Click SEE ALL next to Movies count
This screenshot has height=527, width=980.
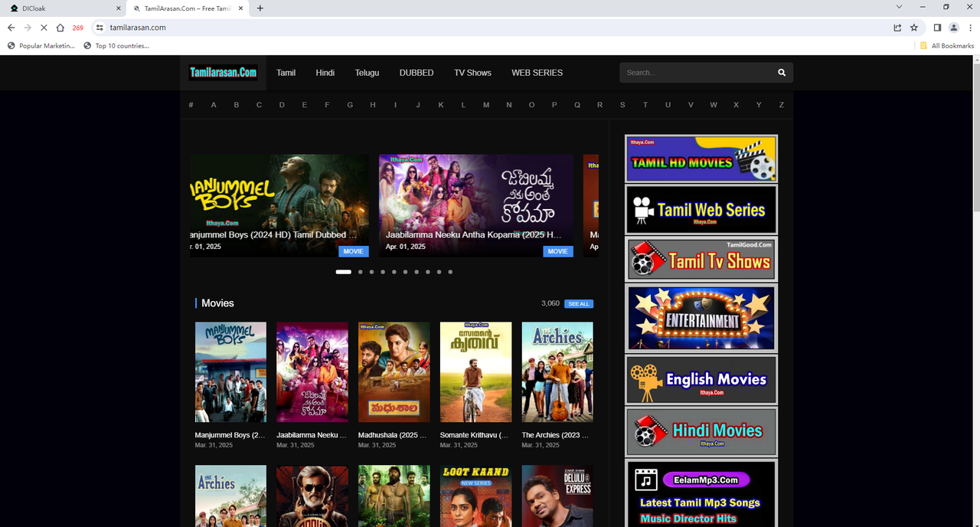[x=579, y=303]
